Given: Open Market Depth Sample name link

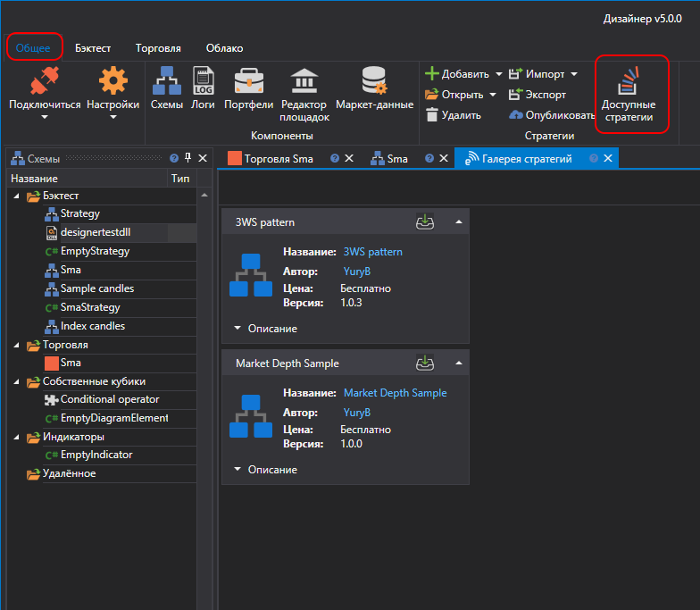Looking at the screenshot, I should [395, 393].
